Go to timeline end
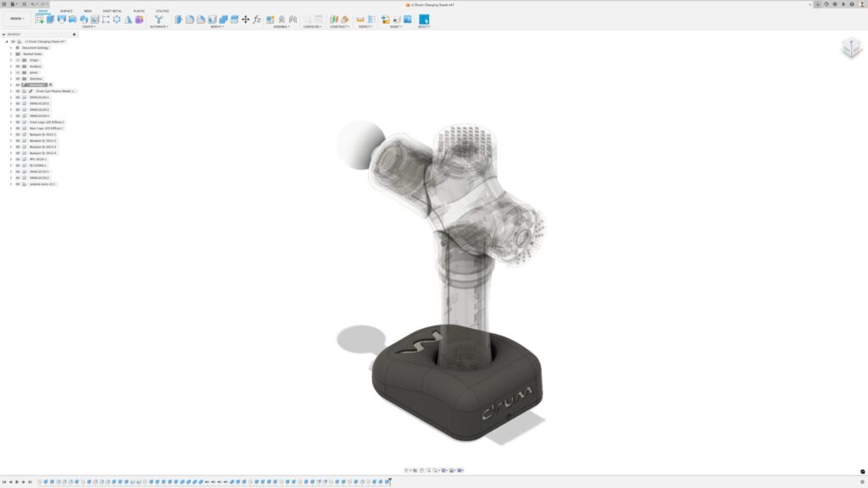Viewport: 868px width, 488px height. (30, 482)
